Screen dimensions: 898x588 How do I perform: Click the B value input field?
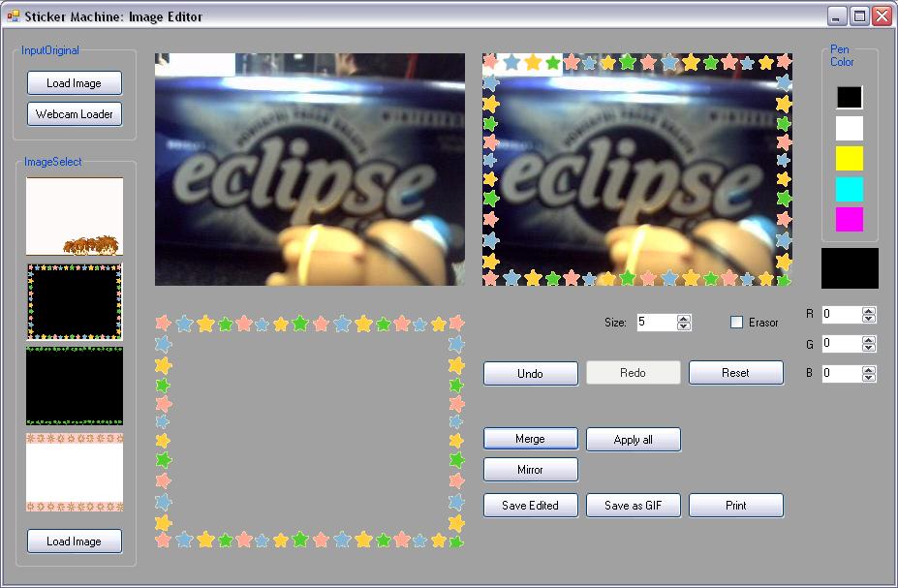point(840,373)
